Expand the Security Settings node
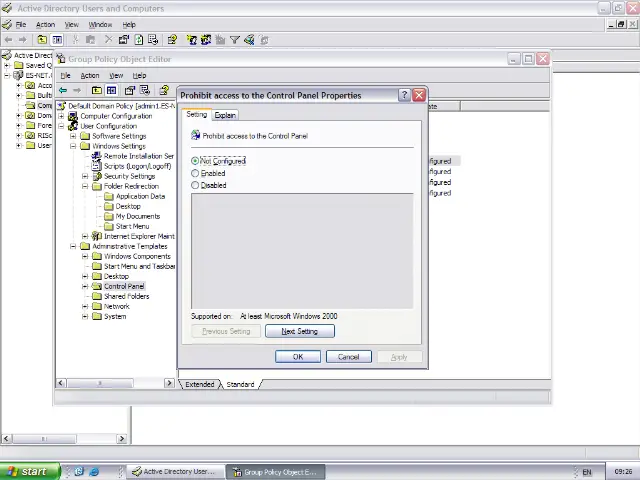The height and width of the screenshot is (480, 640). 85,176
